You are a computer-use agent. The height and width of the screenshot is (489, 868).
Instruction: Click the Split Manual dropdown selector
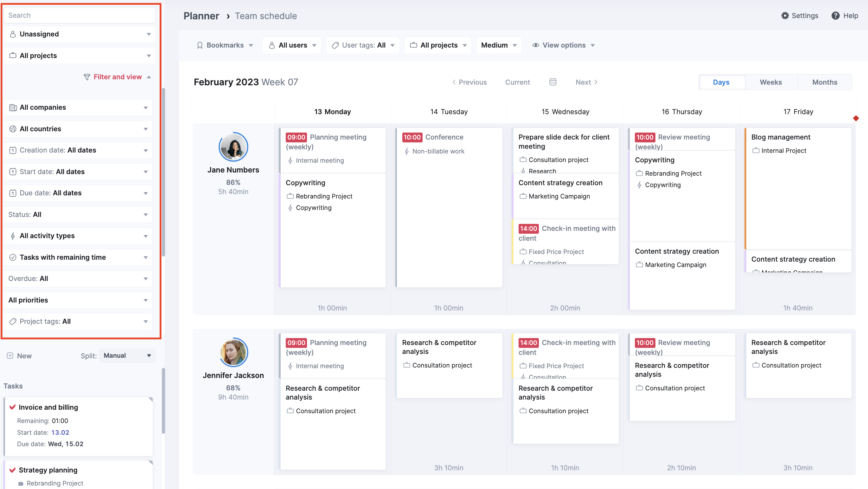(126, 355)
